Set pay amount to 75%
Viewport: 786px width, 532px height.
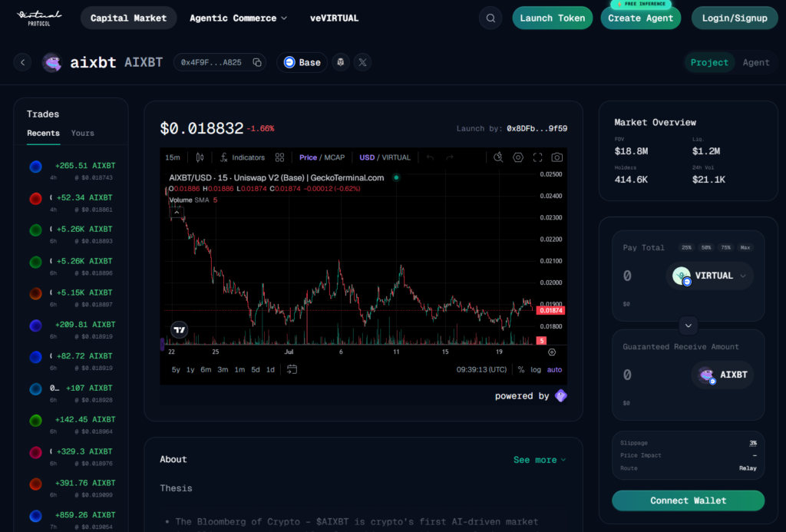click(726, 247)
